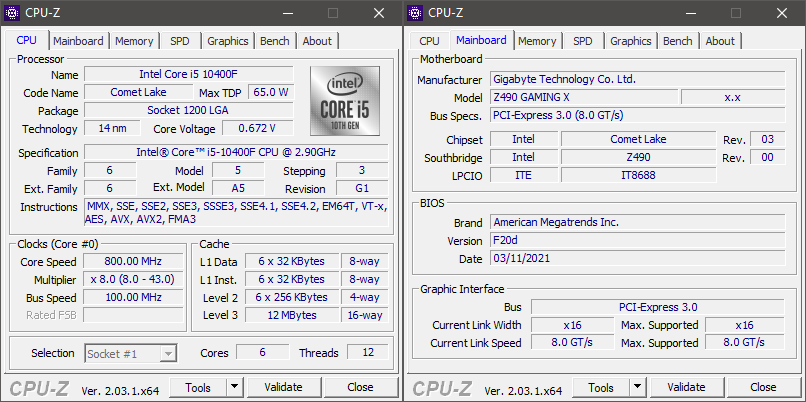
Task: Click BIOS Brand 'American Megatrends Inc.'
Action: (637, 222)
